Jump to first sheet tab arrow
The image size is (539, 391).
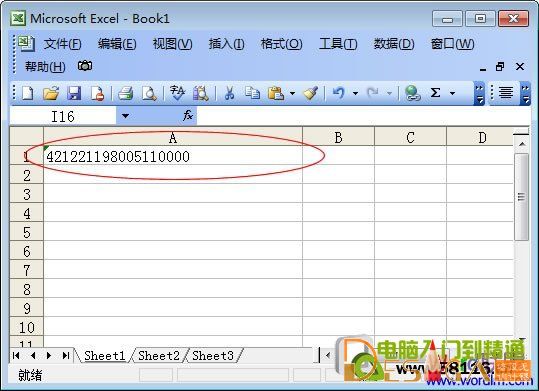click(16, 356)
